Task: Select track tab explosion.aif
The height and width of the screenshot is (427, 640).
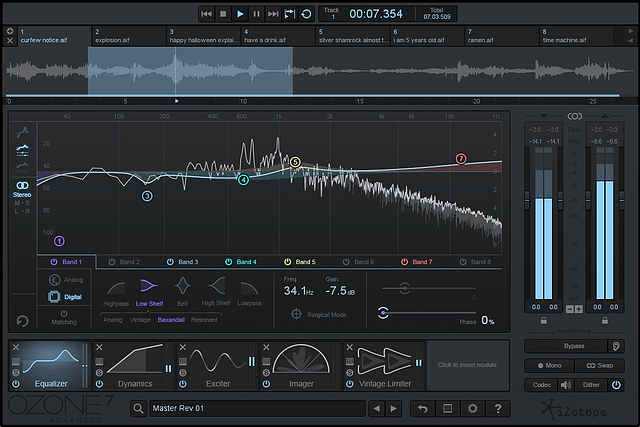Action: [x=129, y=36]
